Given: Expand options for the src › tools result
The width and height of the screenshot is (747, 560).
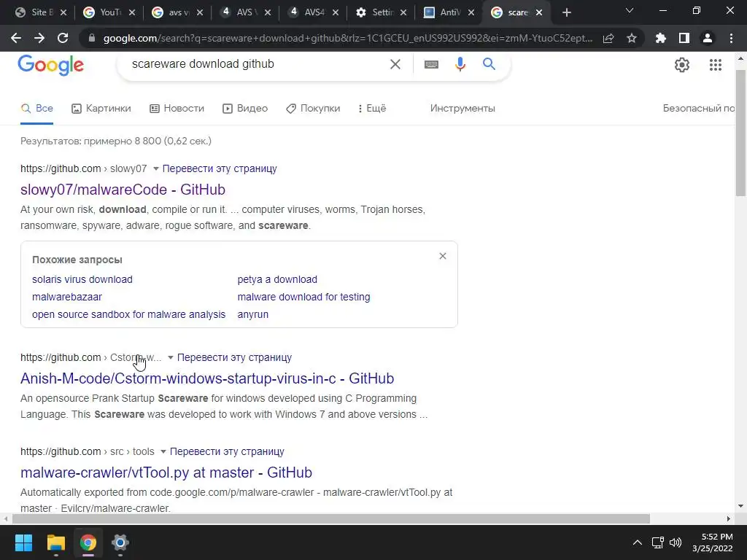Looking at the screenshot, I should (163, 451).
